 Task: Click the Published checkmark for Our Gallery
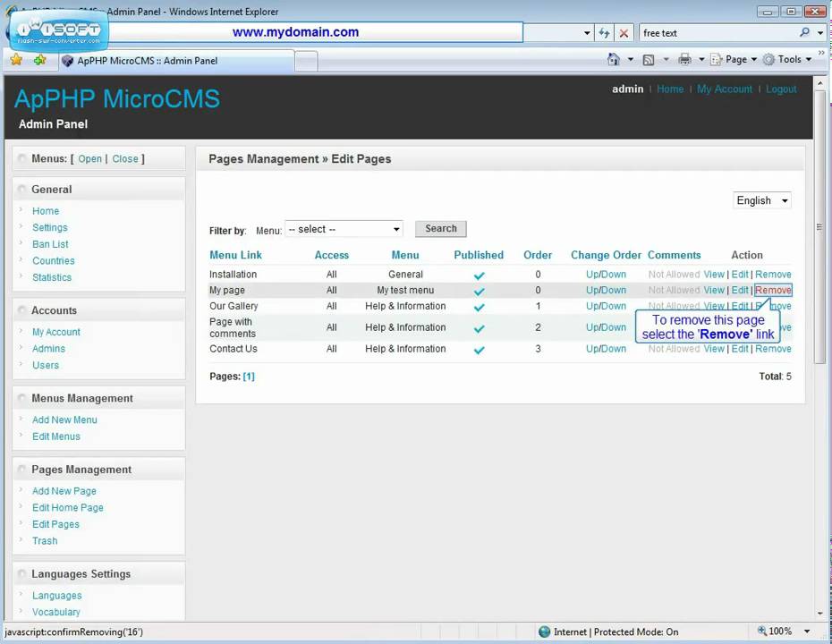pyautogui.click(x=480, y=307)
